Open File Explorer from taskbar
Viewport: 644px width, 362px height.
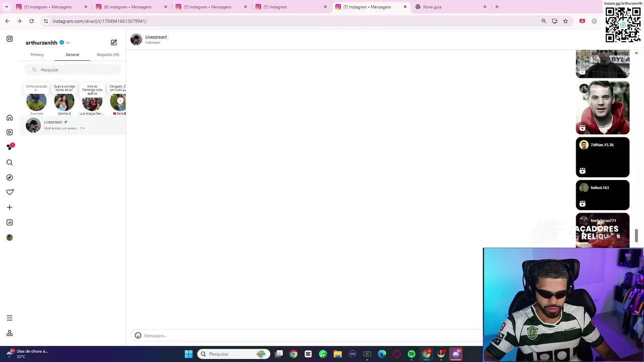(338, 354)
